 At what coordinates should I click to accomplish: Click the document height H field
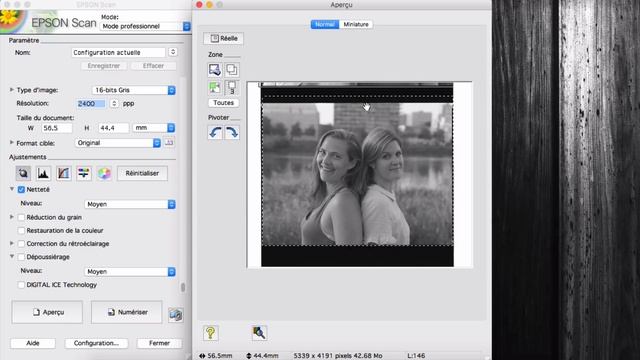(x=113, y=128)
